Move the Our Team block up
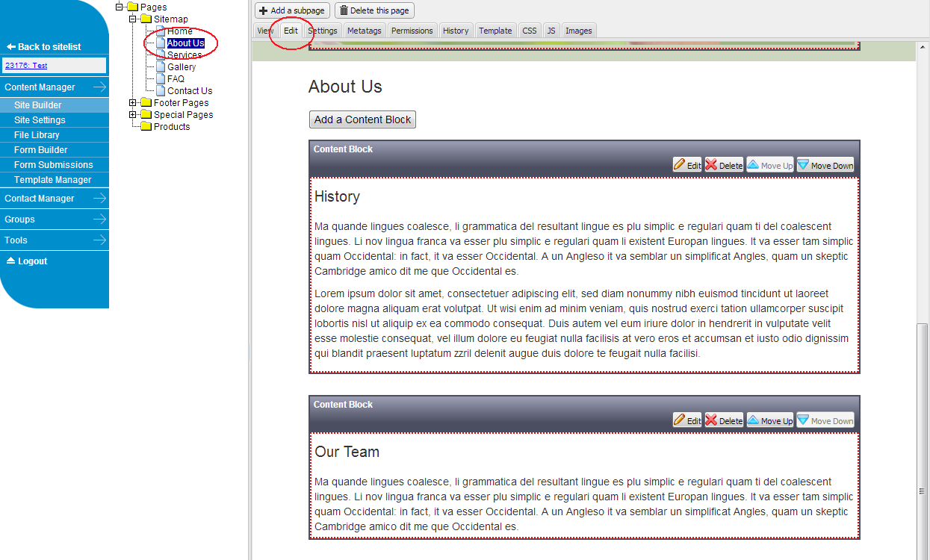 pyautogui.click(x=769, y=420)
